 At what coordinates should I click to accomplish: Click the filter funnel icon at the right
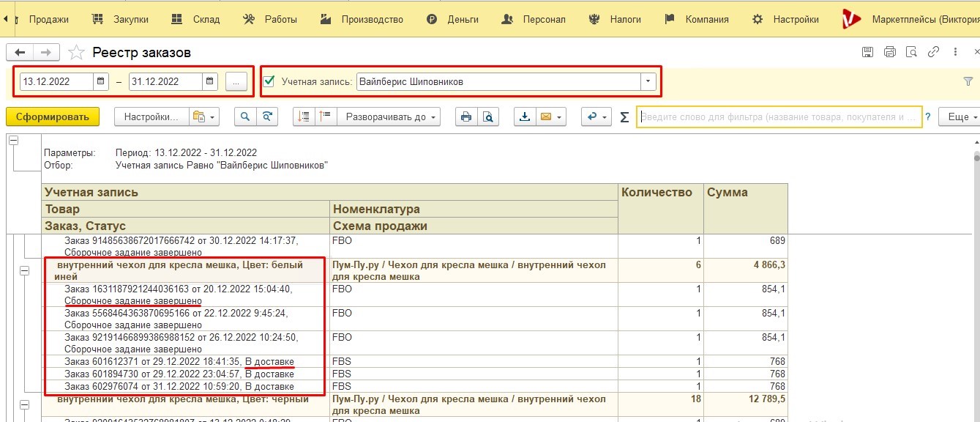[x=968, y=81]
